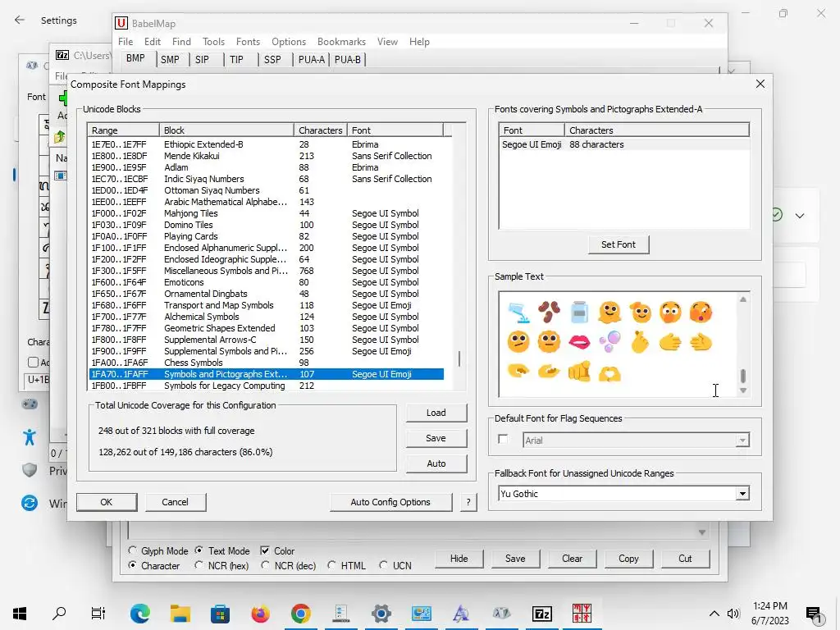This screenshot has height=630, width=840.
Task: Open the Tools menu in BabelMap
Action: (213, 42)
